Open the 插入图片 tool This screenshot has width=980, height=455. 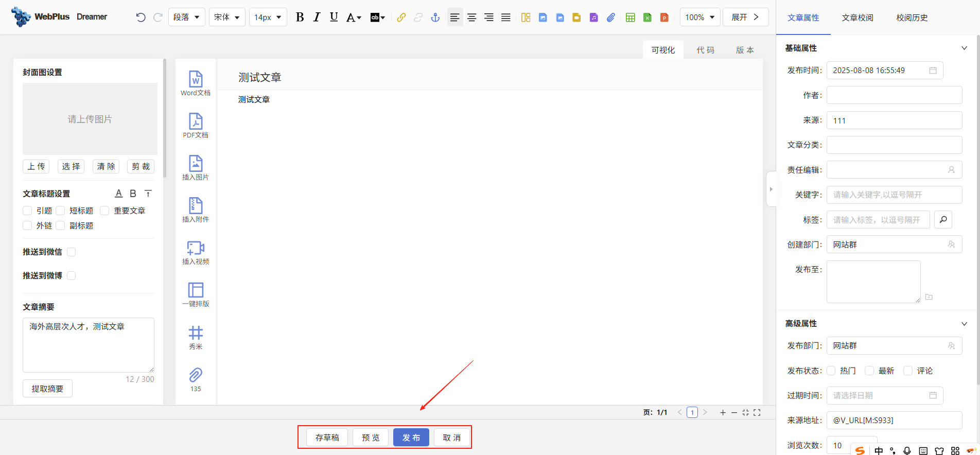pyautogui.click(x=196, y=164)
